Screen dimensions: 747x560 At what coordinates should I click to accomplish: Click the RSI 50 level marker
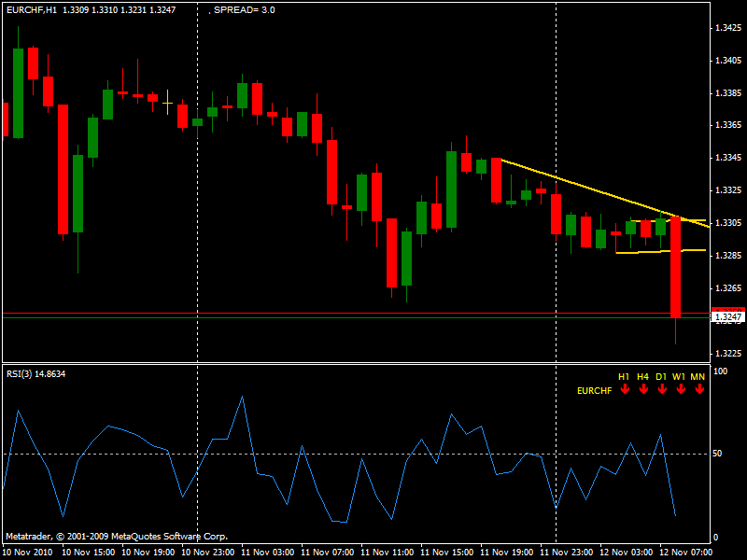point(717,454)
